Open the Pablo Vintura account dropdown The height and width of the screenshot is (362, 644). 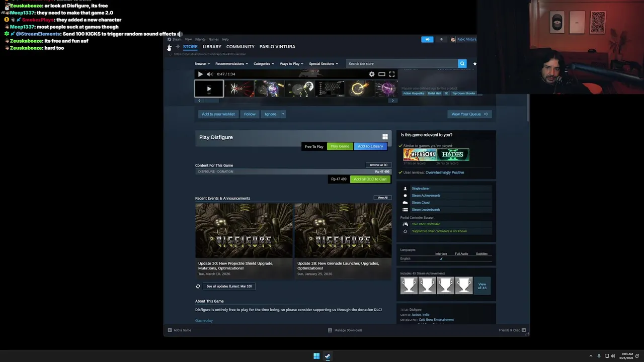tap(463, 39)
